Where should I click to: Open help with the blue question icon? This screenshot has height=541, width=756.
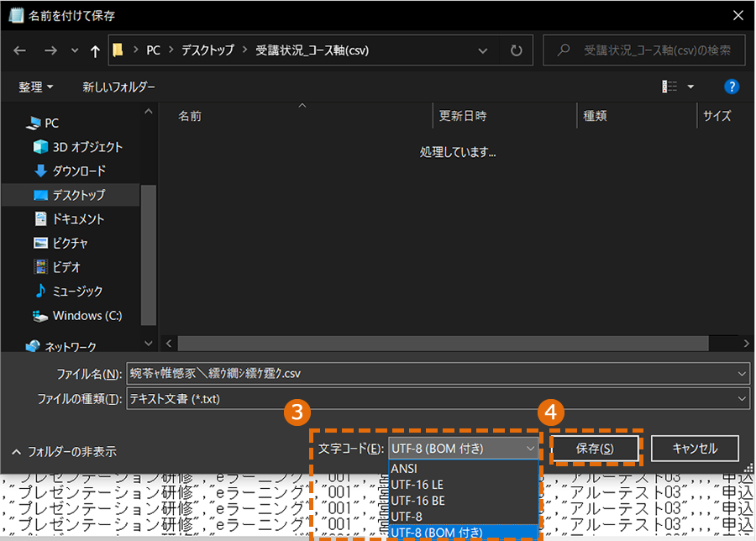click(732, 87)
